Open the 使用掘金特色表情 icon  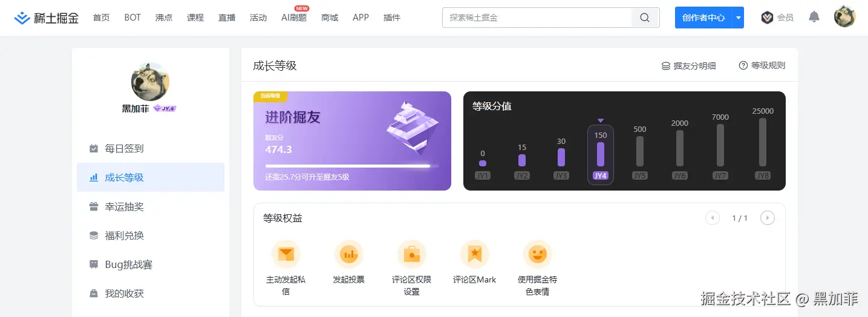pos(537,255)
